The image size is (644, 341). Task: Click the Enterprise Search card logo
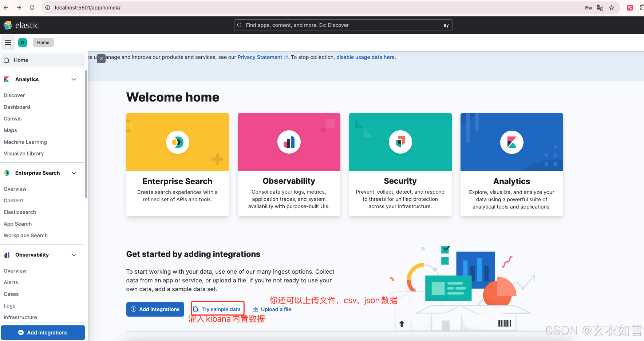pos(178,142)
